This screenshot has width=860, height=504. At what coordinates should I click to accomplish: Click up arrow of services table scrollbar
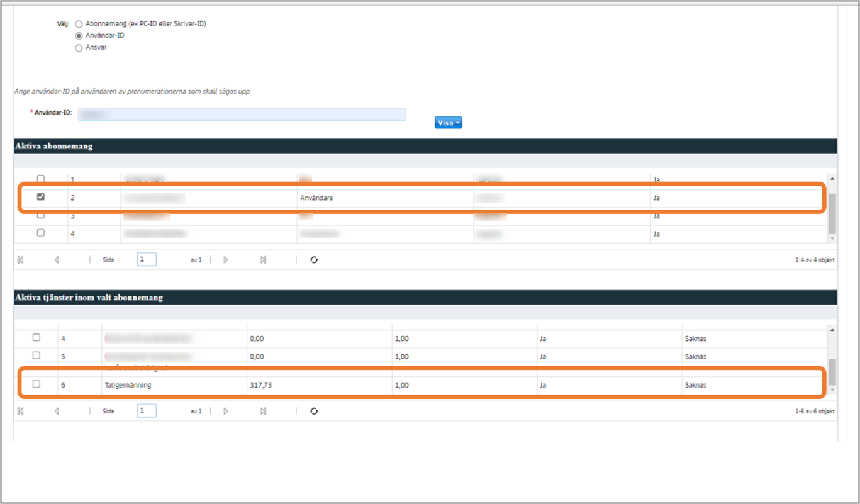click(832, 330)
